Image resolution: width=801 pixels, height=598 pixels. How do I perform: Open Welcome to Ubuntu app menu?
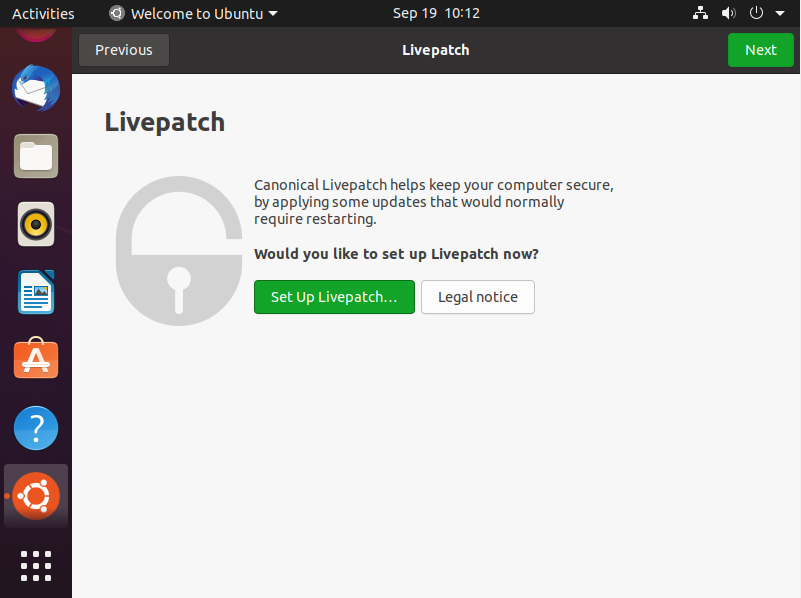tap(194, 13)
